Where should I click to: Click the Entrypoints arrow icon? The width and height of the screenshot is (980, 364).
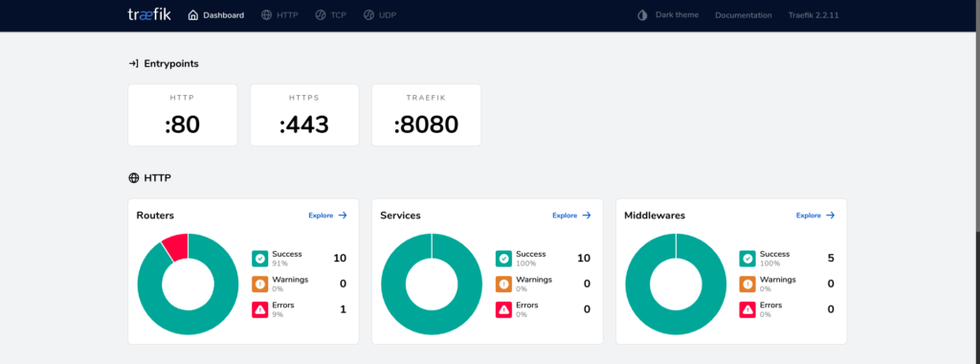click(x=133, y=64)
